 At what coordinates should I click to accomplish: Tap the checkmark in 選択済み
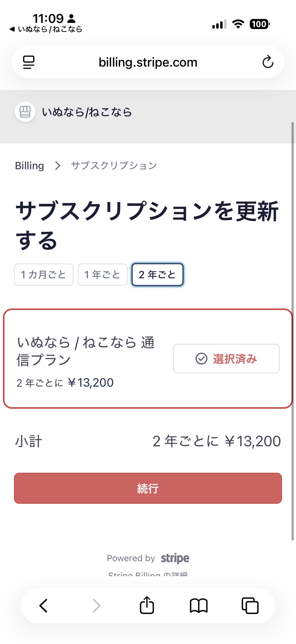click(201, 359)
